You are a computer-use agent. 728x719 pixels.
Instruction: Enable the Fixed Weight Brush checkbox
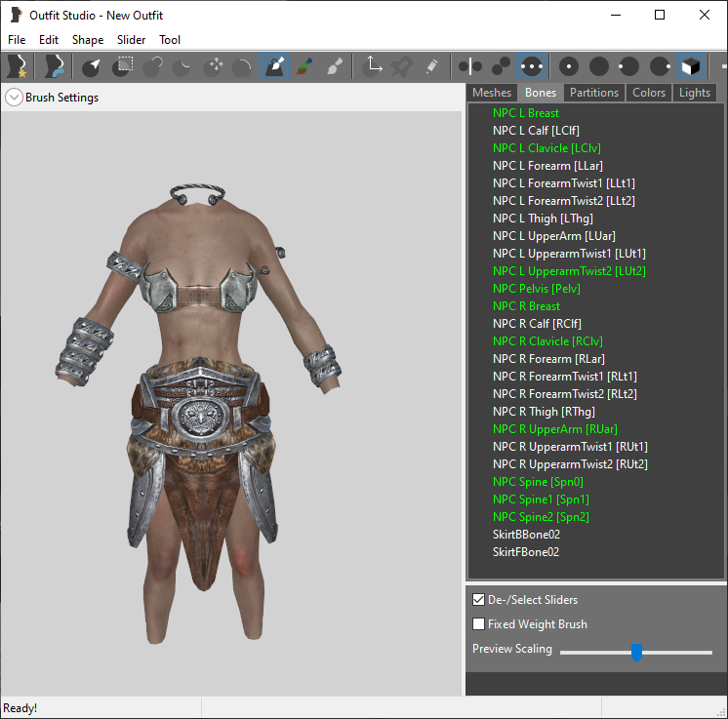[x=478, y=623]
